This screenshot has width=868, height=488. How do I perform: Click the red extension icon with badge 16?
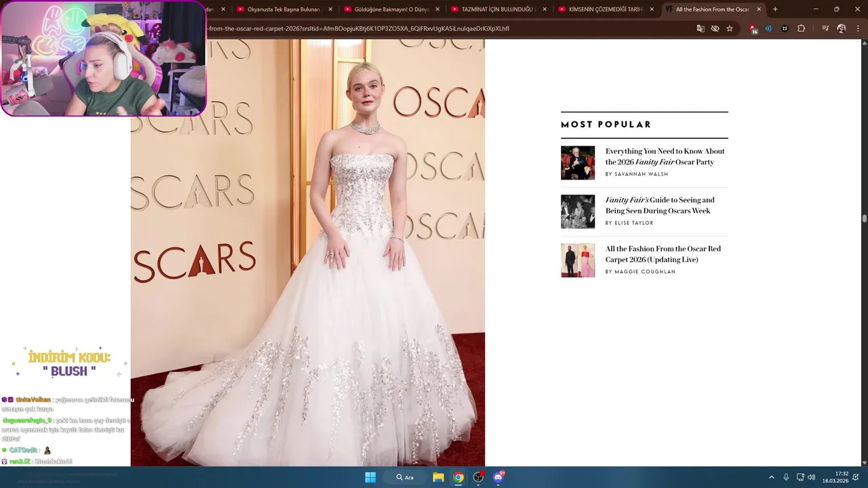[753, 29]
